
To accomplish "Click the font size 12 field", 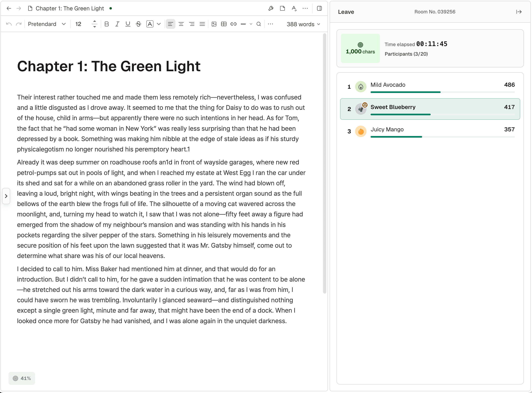I will point(79,24).
